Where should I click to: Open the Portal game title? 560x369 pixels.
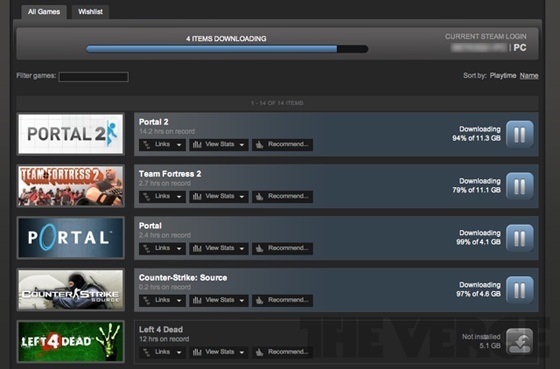150,226
